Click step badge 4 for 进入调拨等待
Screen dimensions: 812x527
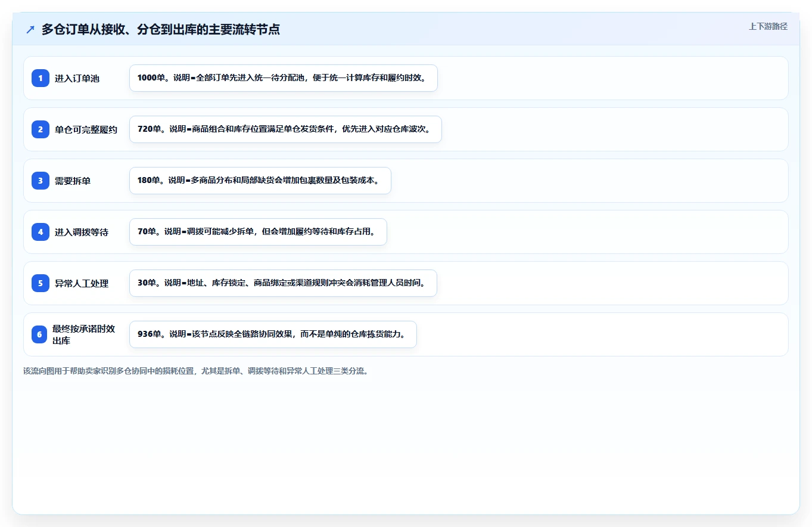click(x=41, y=232)
